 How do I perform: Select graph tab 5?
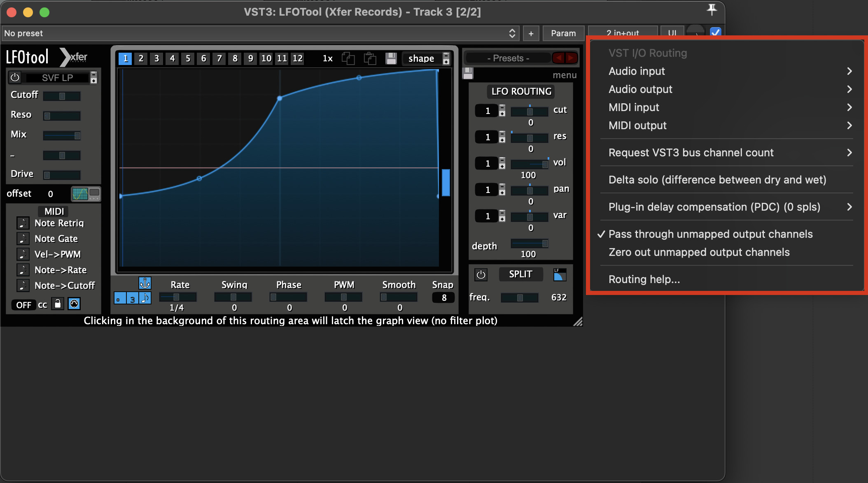188,58
